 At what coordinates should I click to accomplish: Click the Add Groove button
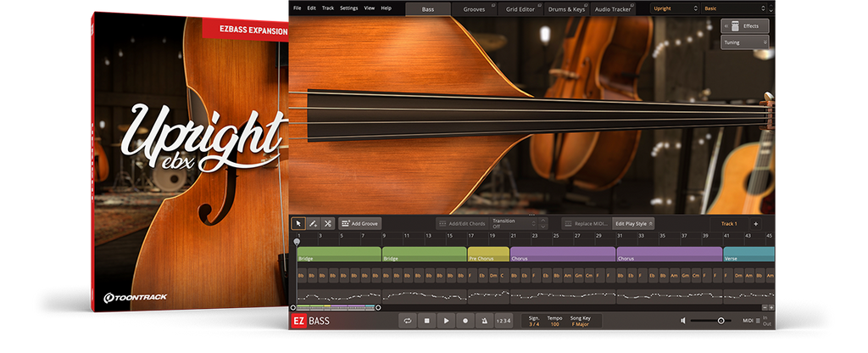[x=359, y=224]
